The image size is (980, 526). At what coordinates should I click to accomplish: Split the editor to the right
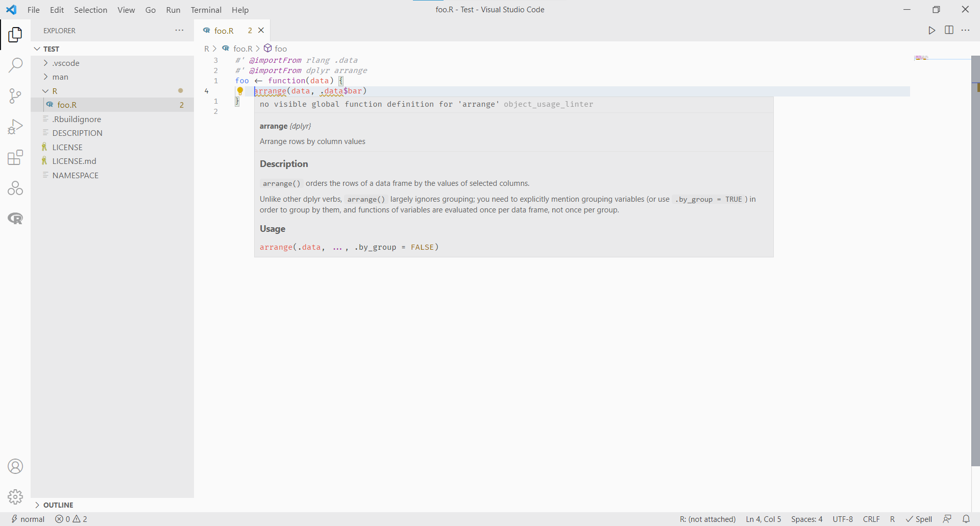949,30
